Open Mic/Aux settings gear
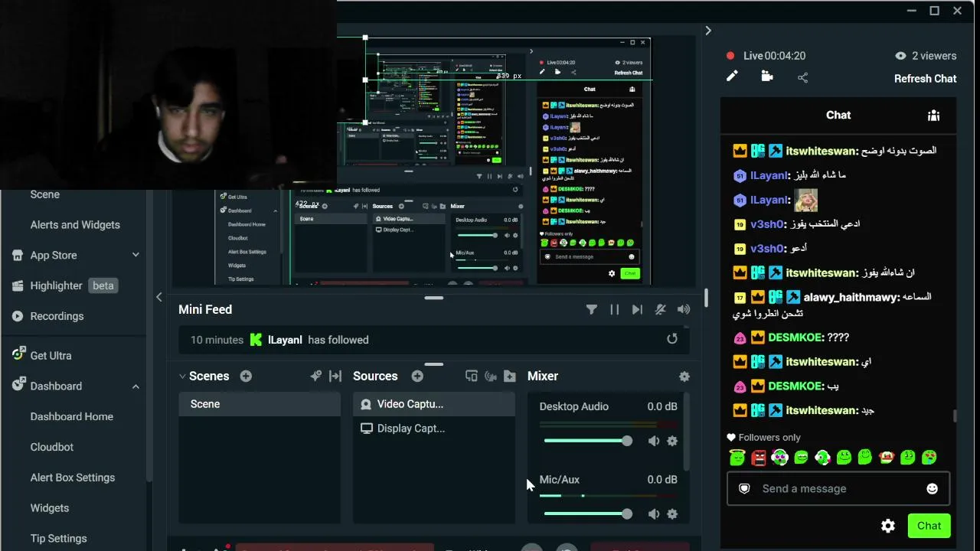The width and height of the screenshot is (980, 551). (672, 514)
